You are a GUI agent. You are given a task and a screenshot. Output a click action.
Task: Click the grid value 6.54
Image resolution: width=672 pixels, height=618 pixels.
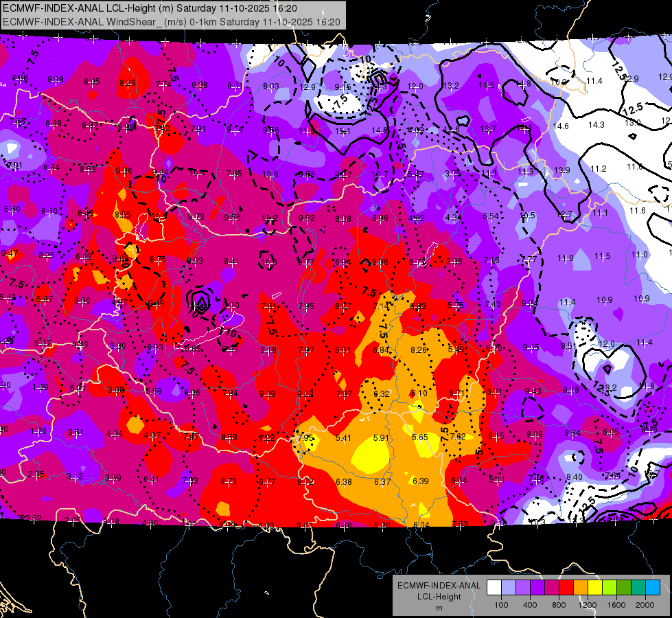coord(490,216)
